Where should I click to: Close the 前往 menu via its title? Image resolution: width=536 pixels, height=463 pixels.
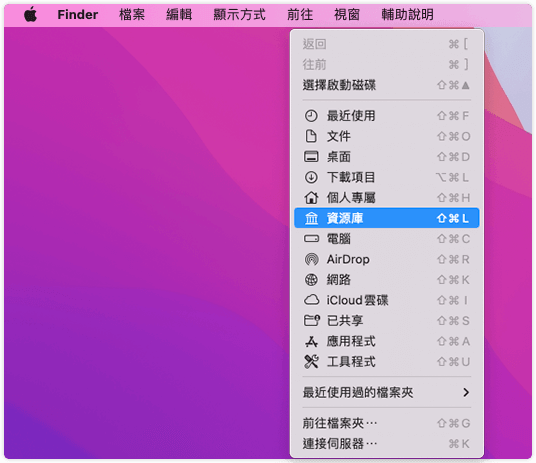pos(300,15)
